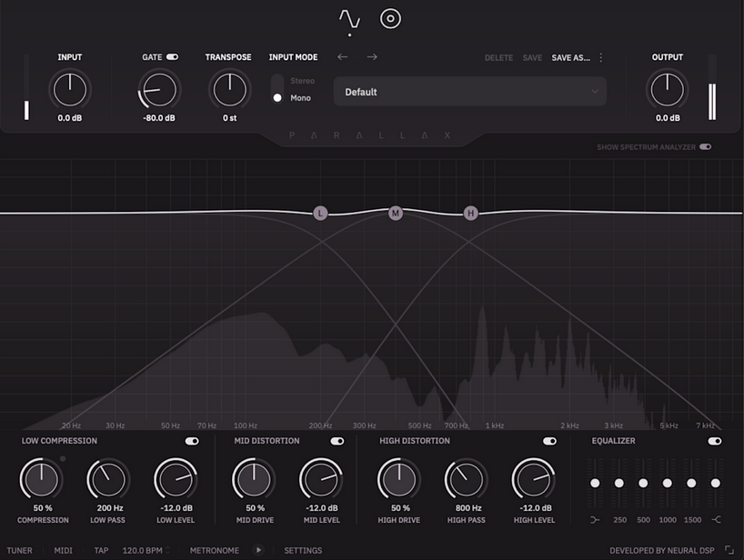The image size is (744, 560).
Task: Click the 800 Hz high pass value
Action: [x=468, y=508]
